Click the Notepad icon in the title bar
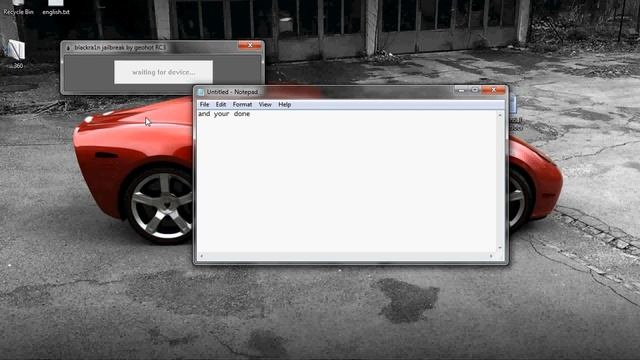 (200, 92)
